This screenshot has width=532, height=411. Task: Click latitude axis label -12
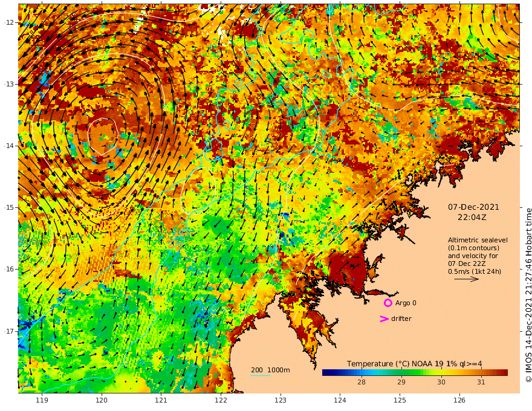tap(8, 22)
